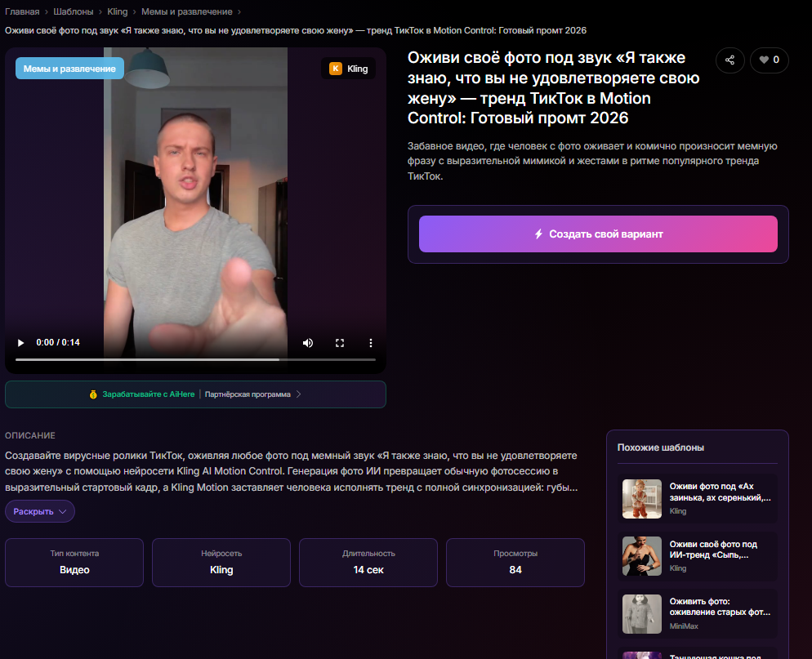This screenshot has height=659, width=812.
Task: Open the MiniMax old-photo template thumbnail
Action: click(641, 614)
